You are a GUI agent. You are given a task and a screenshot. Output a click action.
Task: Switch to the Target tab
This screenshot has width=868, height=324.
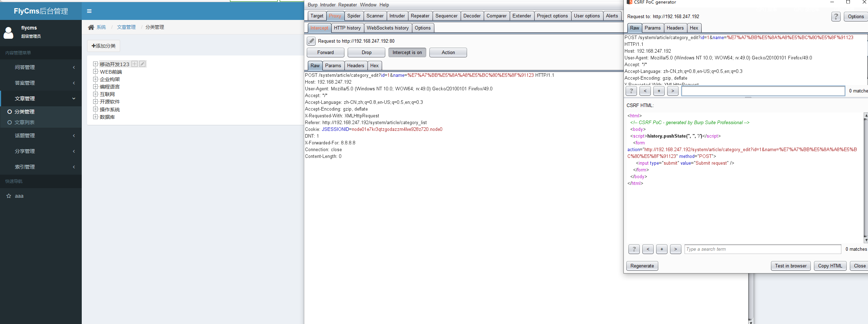click(317, 16)
